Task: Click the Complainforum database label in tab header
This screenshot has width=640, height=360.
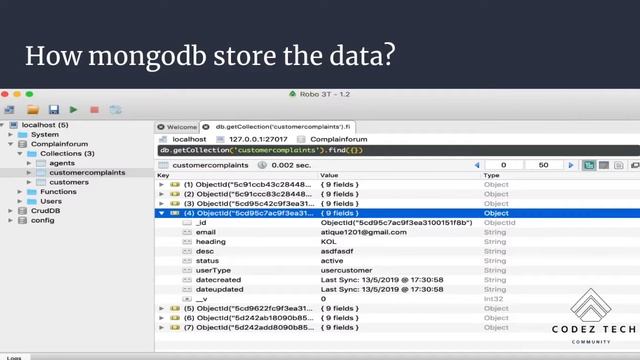Action: click(339, 139)
